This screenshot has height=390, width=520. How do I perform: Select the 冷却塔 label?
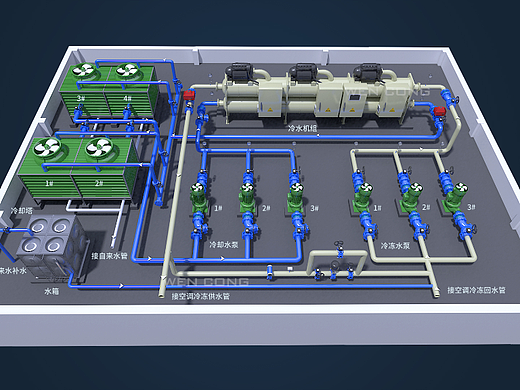coord(22,211)
